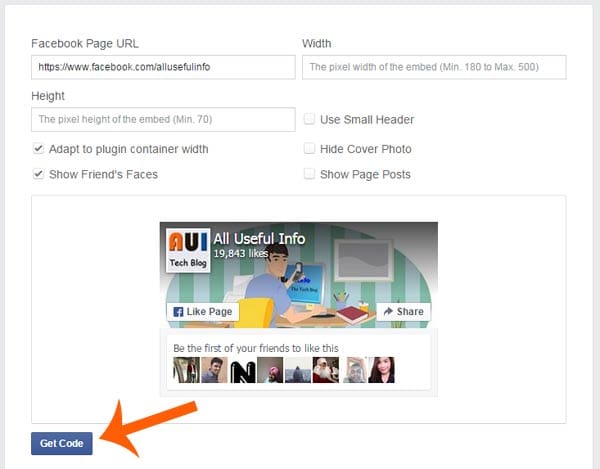The width and height of the screenshot is (600, 469).
Task: Enable the Show Page Posts checkbox
Action: 309,174
